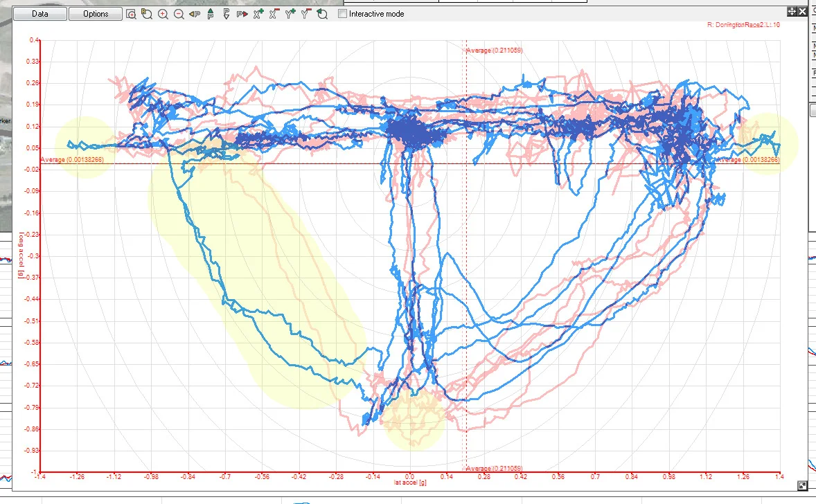Click the undo zoom magnifier icon
Viewport: 816px width, 504px height.
322,14
